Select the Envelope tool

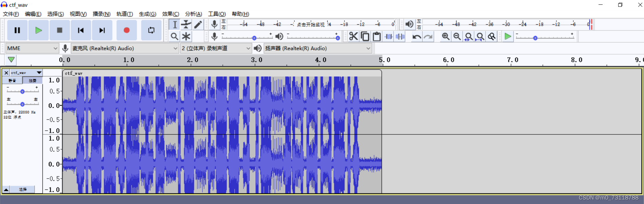click(186, 24)
